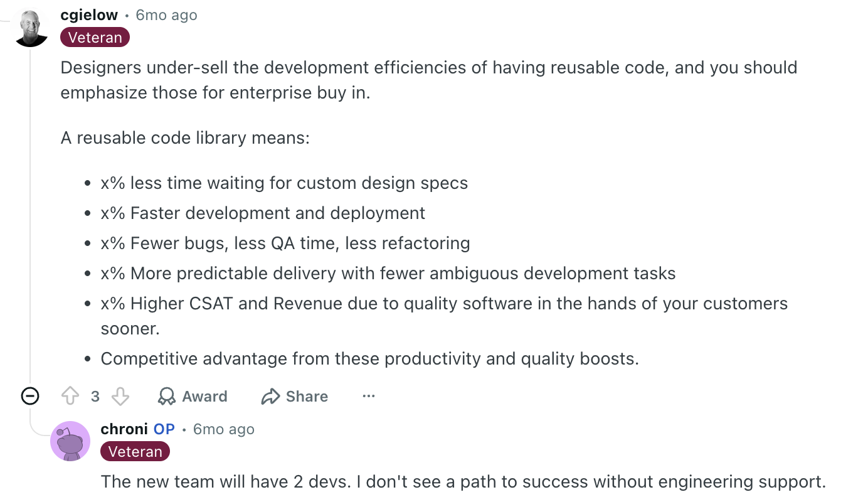The image size is (868, 502).
Task: Select the Veteran flair under chroni
Action: click(x=135, y=452)
